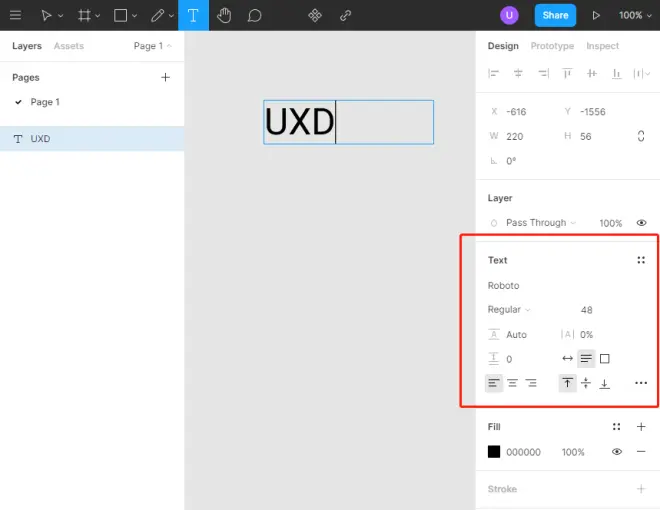Image resolution: width=660 pixels, height=510 pixels.
Task: Click layer opacity 100% field
Action: [x=611, y=223]
